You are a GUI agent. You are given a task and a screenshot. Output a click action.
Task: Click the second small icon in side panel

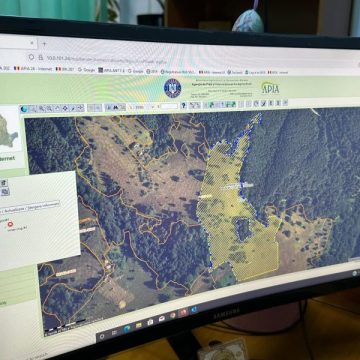tap(5, 192)
